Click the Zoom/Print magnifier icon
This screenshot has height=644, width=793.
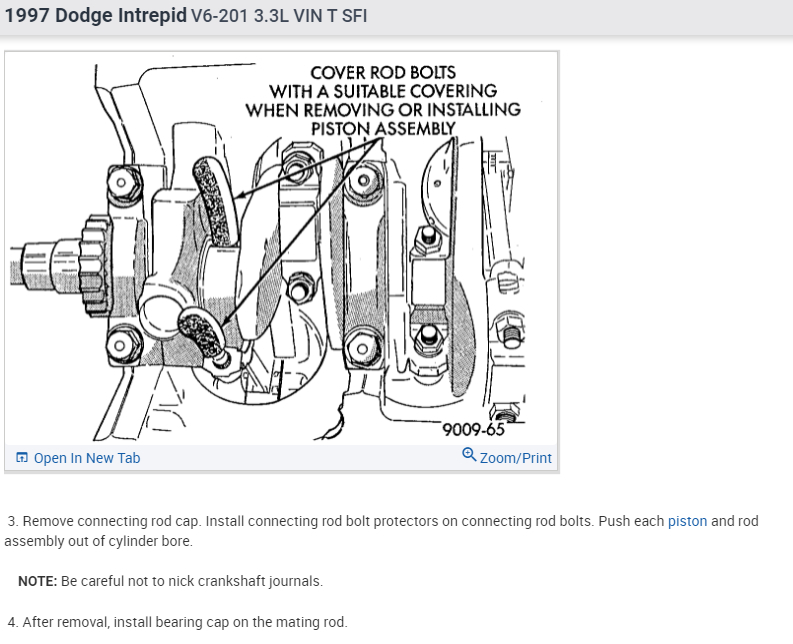click(469, 455)
